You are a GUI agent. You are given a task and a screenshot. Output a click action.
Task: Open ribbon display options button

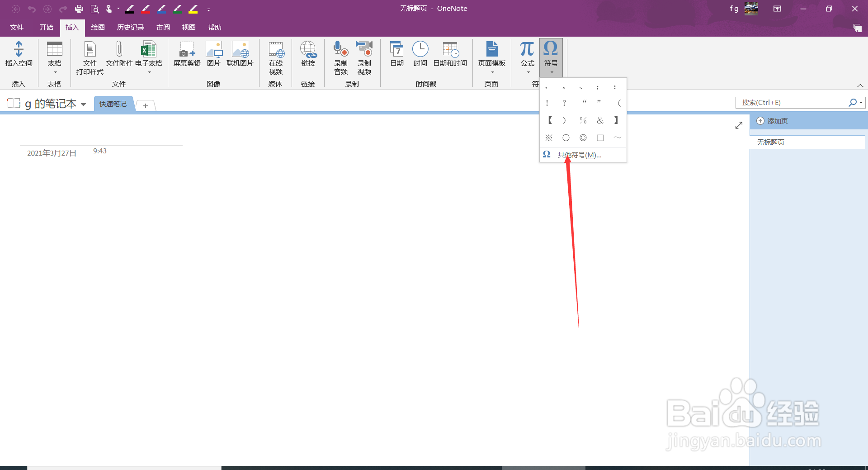pos(777,9)
